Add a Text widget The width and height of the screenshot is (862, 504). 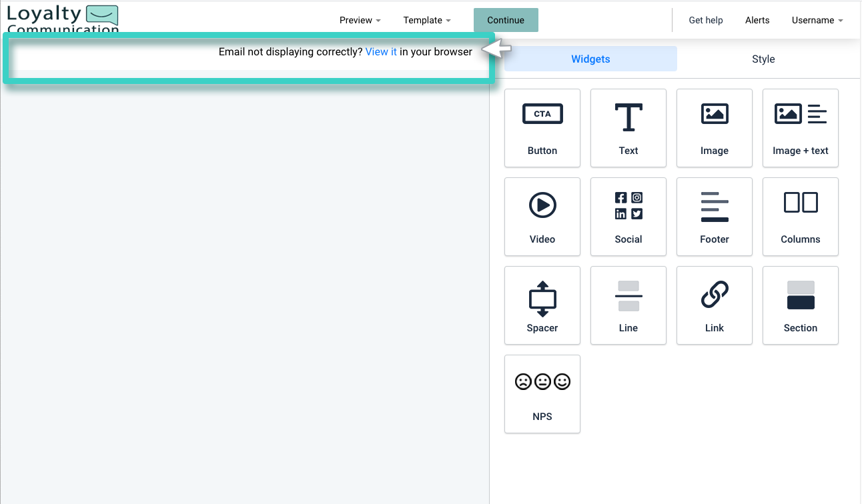(628, 128)
